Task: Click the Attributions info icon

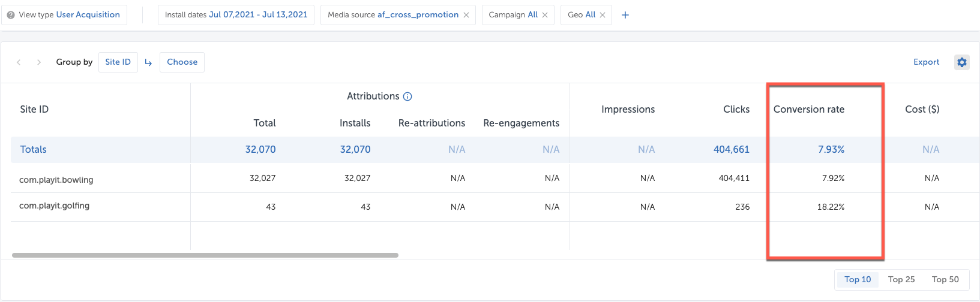Action: coord(407,96)
